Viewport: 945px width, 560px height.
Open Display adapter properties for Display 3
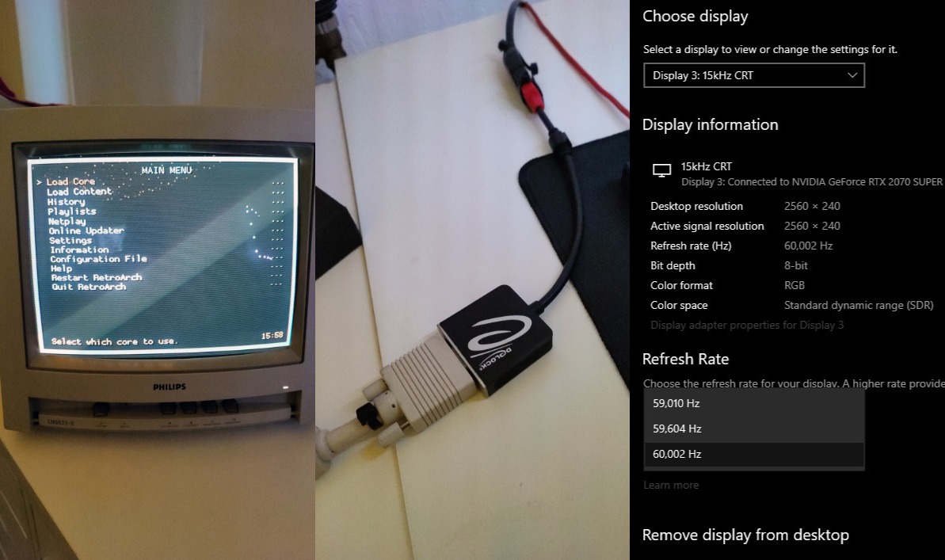pos(747,325)
